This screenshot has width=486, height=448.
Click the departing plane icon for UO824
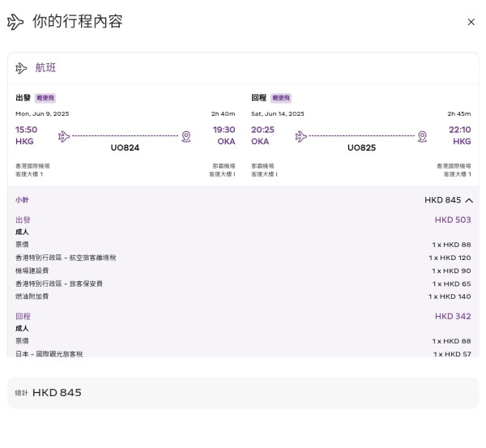click(x=64, y=136)
